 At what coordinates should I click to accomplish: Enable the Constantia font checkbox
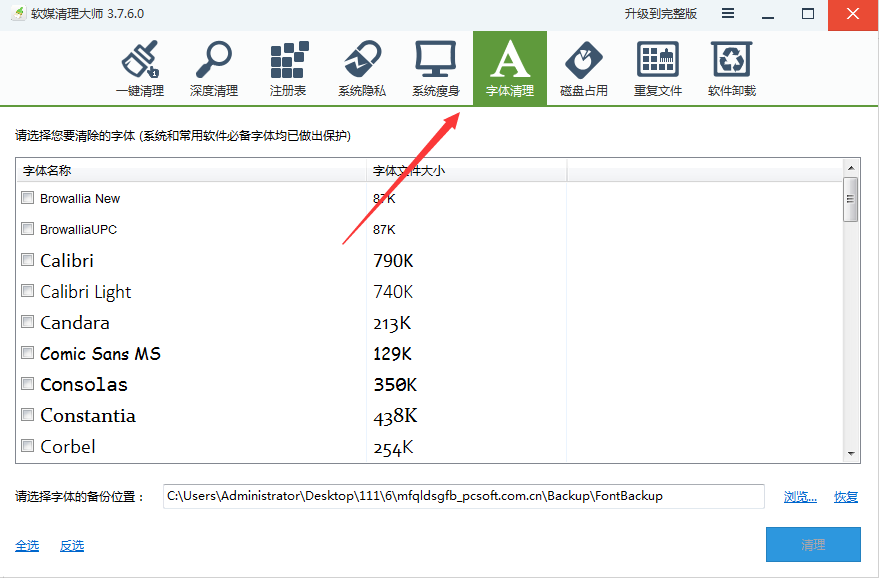click(x=27, y=415)
